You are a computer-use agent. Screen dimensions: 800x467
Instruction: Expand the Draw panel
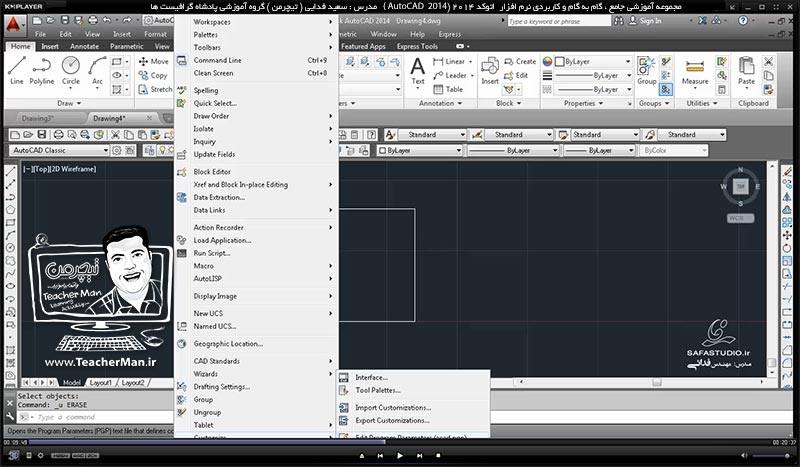click(x=69, y=103)
